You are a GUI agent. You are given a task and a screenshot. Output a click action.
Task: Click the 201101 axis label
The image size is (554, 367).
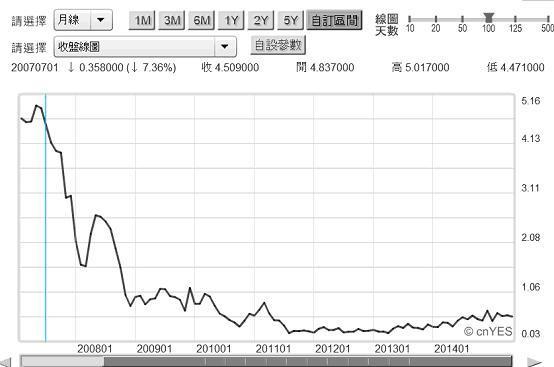coord(273,349)
